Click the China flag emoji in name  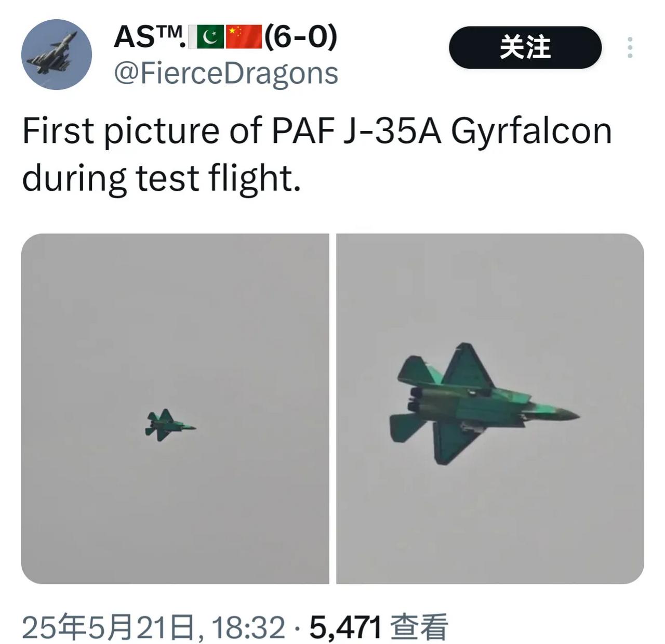[244, 36]
